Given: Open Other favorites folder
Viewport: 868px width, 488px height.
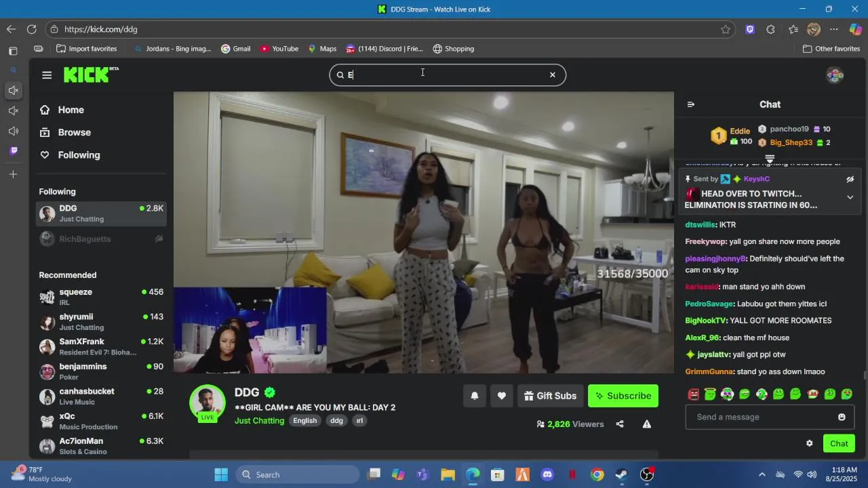Looking at the screenshot, I should (831, 49).
